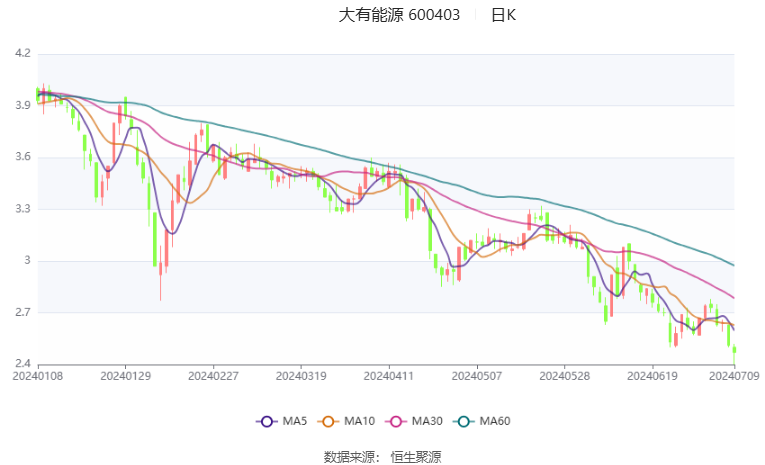Click the 3.6 price axis label

(22, 157)
